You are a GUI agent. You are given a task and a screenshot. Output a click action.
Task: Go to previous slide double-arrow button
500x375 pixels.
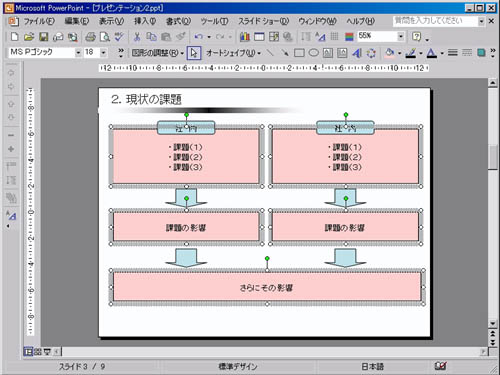(x=493, y=334)
